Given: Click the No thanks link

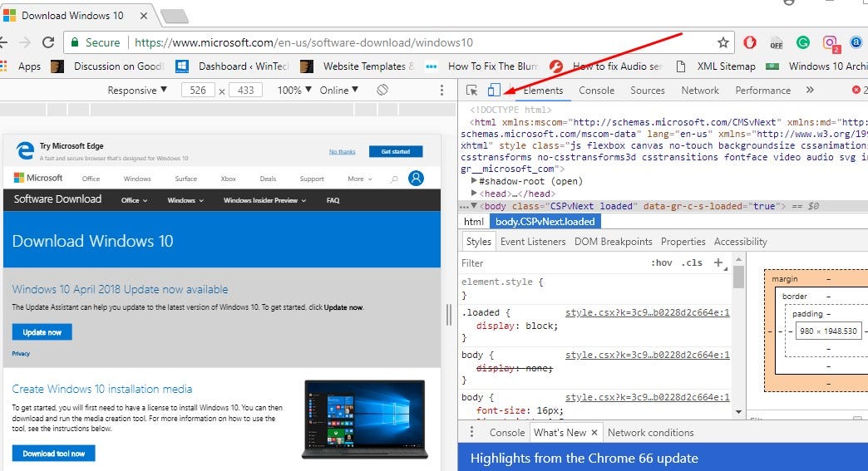Looking at the screenshot, I should (x=342, y=151).
